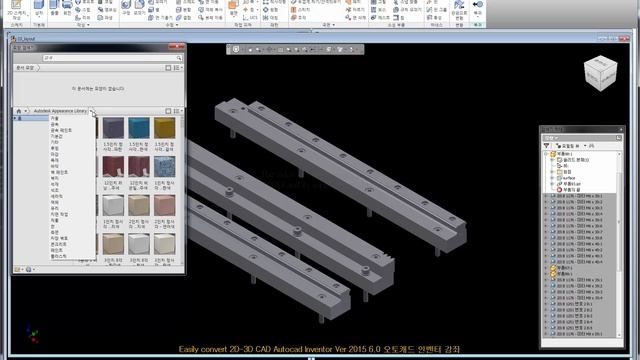Expand the 부품86:1 tree node
The image size is (640, 360).
[x=547, y=154]
